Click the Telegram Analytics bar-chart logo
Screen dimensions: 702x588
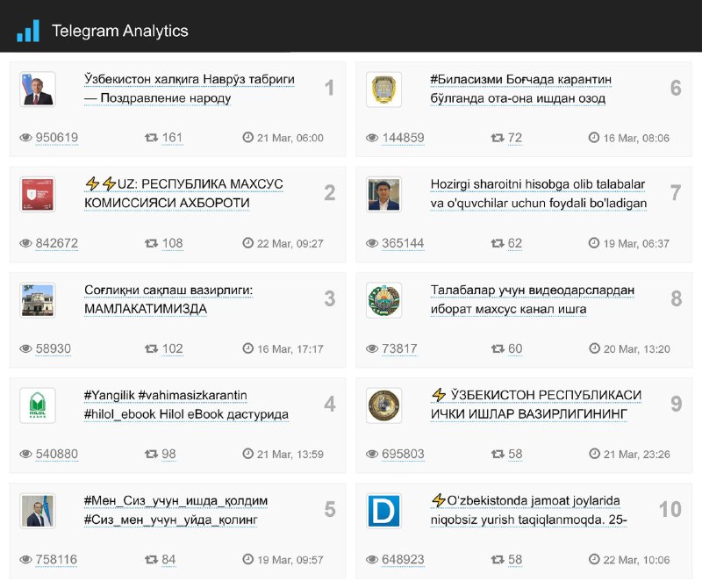point(28,32)
